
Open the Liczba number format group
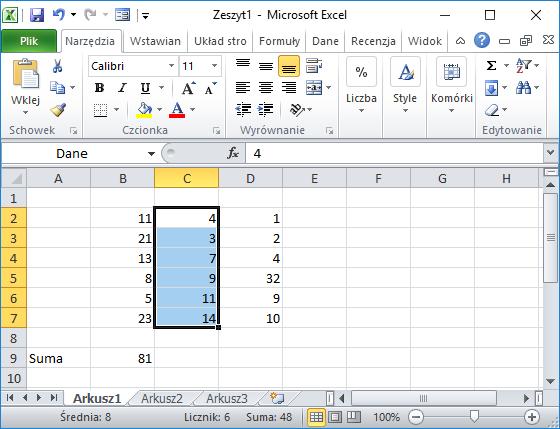point(361,85)
